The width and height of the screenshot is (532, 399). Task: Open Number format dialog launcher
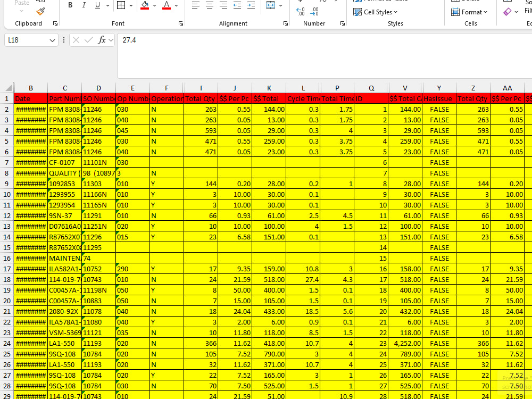pos(343,23)
